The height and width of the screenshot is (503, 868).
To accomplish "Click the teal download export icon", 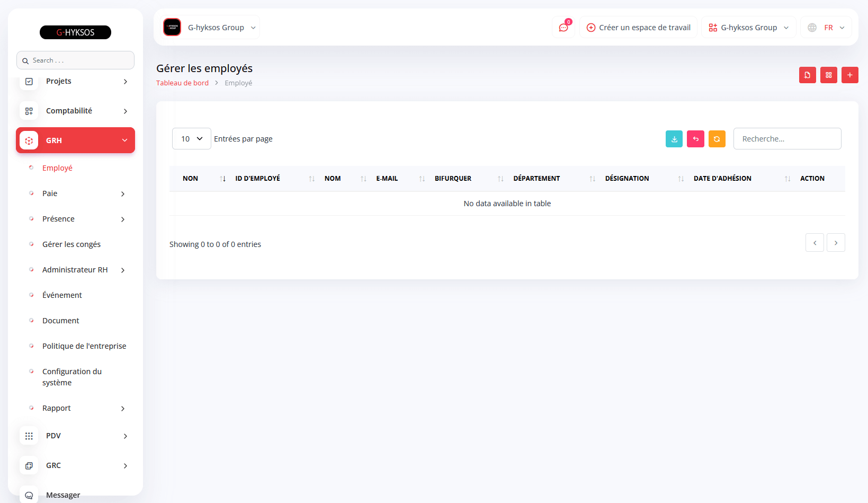I will (674, 139).
